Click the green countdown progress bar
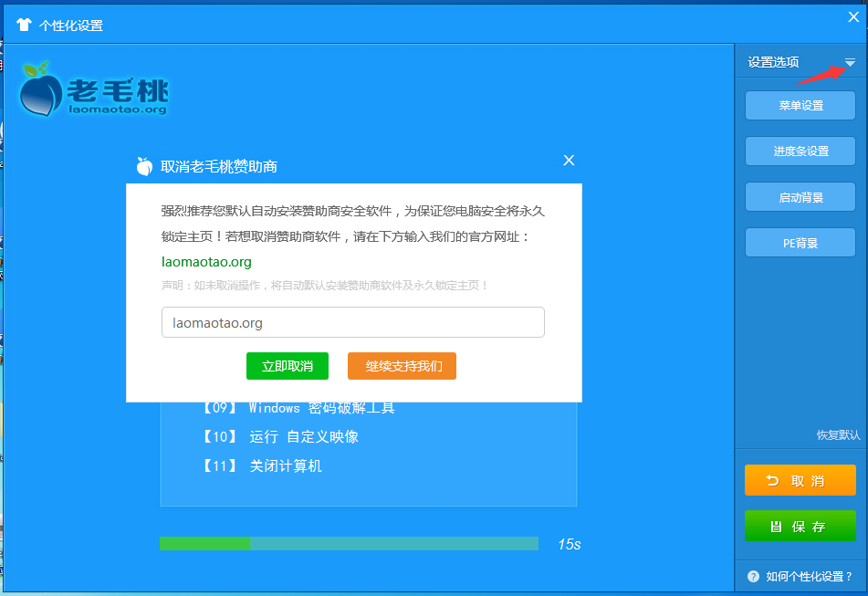 [x=349, y=543]
